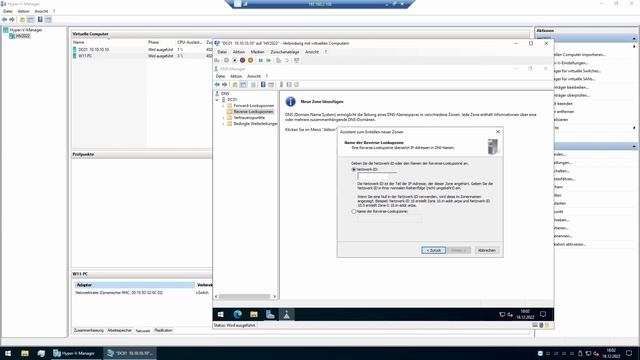Click the orange Save VM state icon
This screenshot has width=640, height=360.
tap(251, 60)
